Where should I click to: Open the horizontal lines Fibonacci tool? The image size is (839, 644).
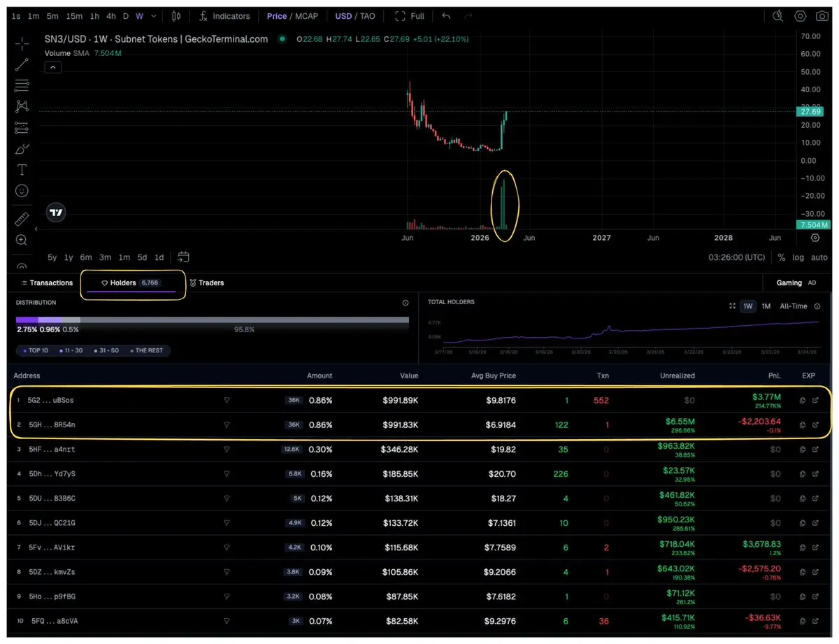pos(22,85)
